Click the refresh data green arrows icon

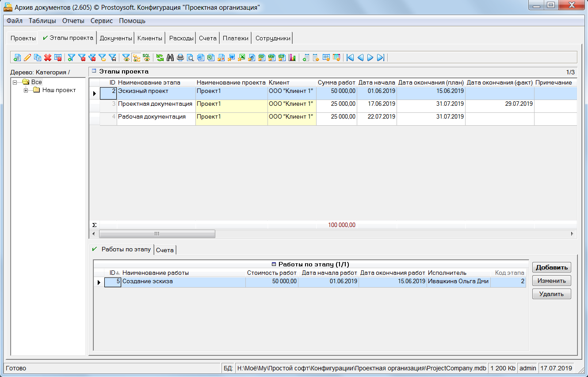coord(160,58)
